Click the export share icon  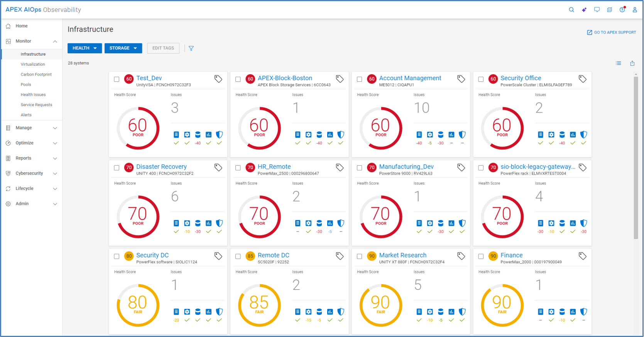point(632,63)
